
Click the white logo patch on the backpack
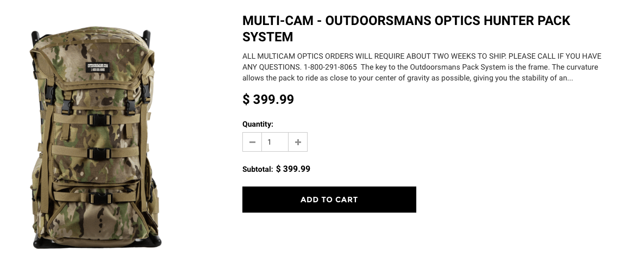[x=98, y=66]
